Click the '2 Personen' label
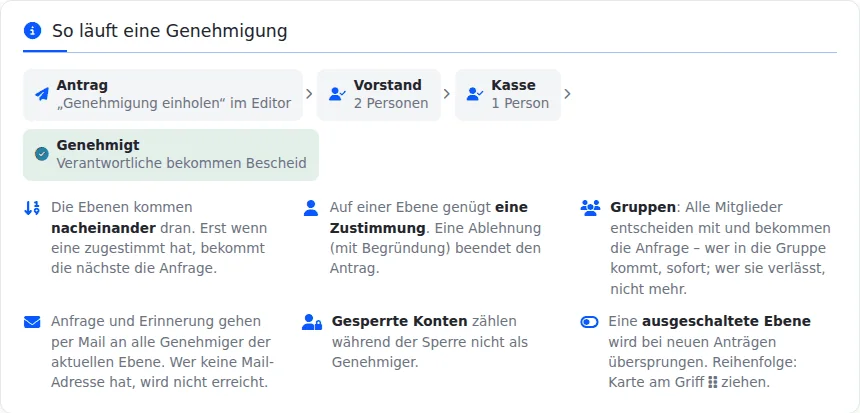Image resolution: width=860 pixels, height=413 pixels. coord(391,103)
